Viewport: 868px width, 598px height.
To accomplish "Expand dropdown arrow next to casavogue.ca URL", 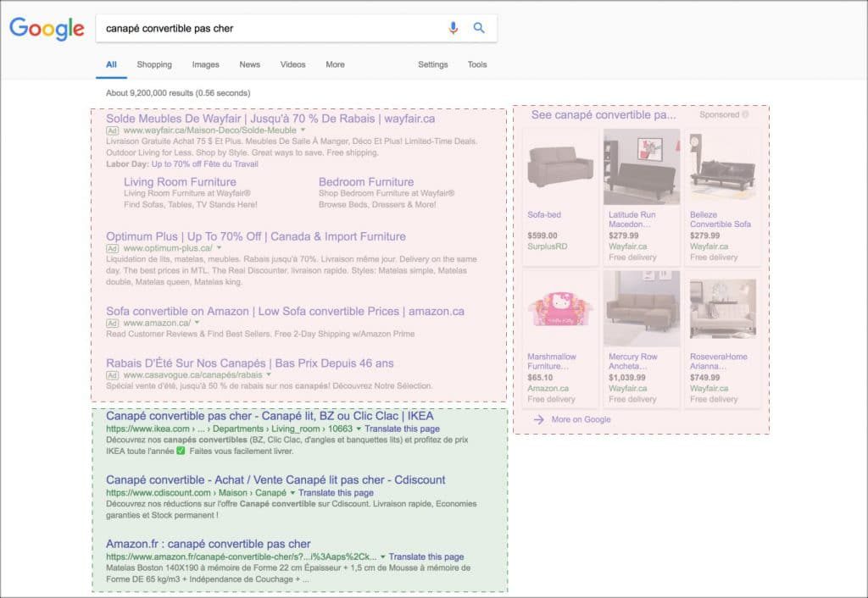I will coord(269,374).
